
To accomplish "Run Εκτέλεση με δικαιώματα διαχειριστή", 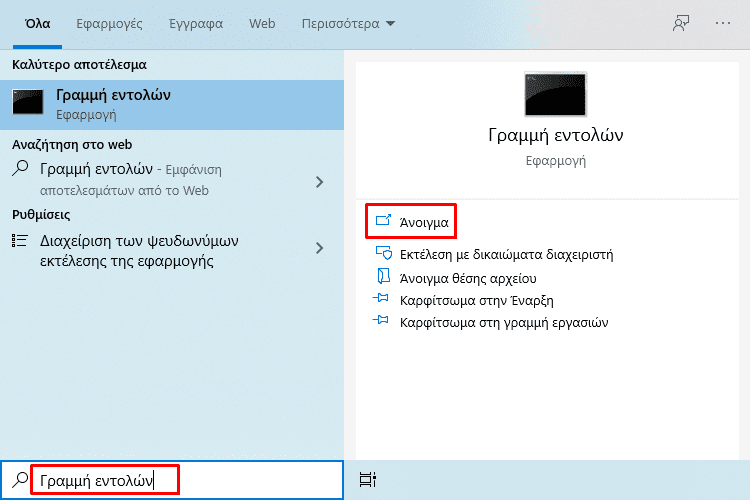I will tap(507, 254).
